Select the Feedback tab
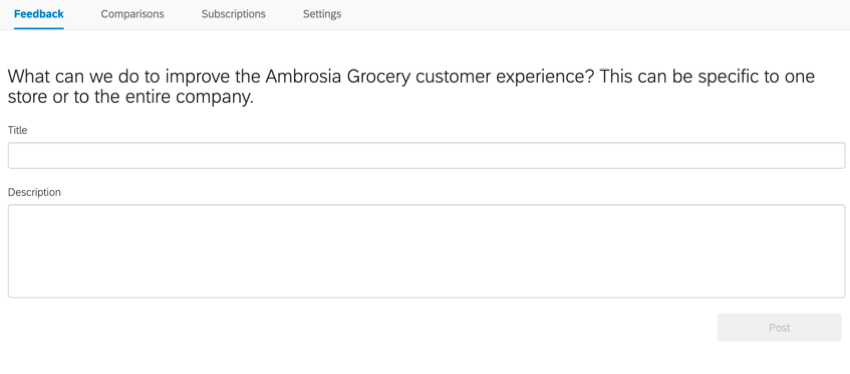 click(x=39, y=14)
